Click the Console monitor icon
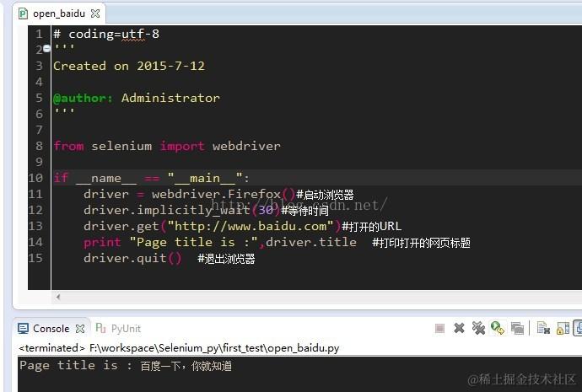The width and height of the screenshot is (582, 392). point(23,329)
